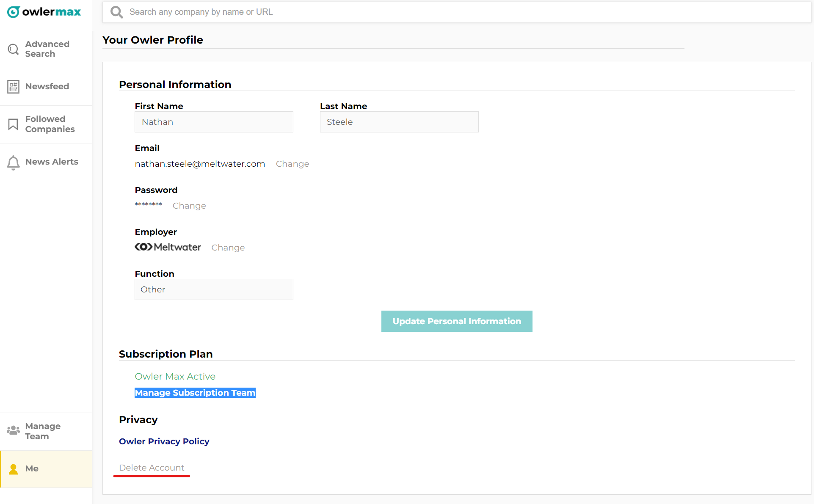Click the Newsfeed newspaper icon
Screen dimensions: 814x504
click(13, 87)
